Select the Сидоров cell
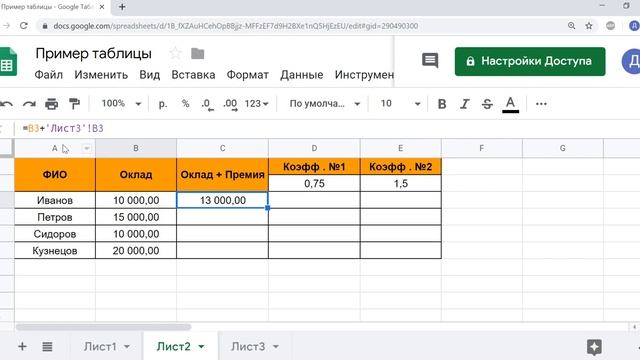640x360 pixels. (x=55, y=234)
